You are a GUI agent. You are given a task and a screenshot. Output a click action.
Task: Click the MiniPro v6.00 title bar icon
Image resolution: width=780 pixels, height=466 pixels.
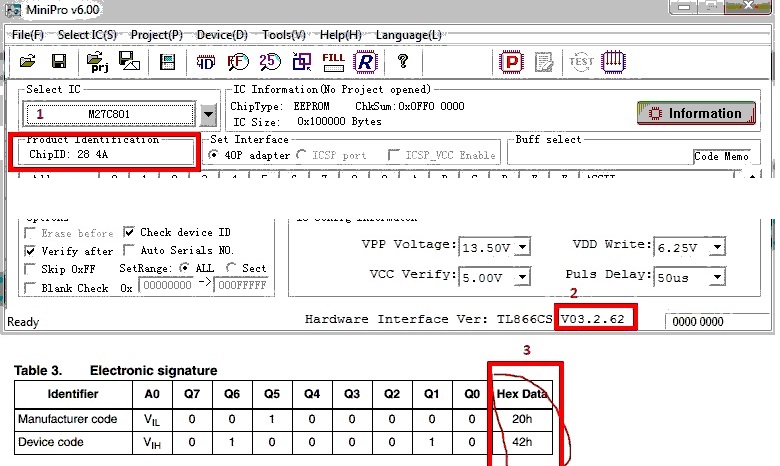tap(11, 9)
